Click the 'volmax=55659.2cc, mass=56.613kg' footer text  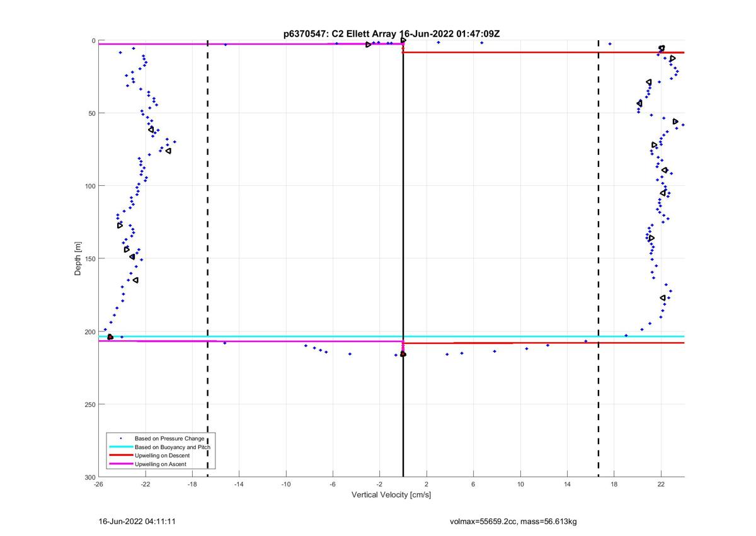coord(513,522)
